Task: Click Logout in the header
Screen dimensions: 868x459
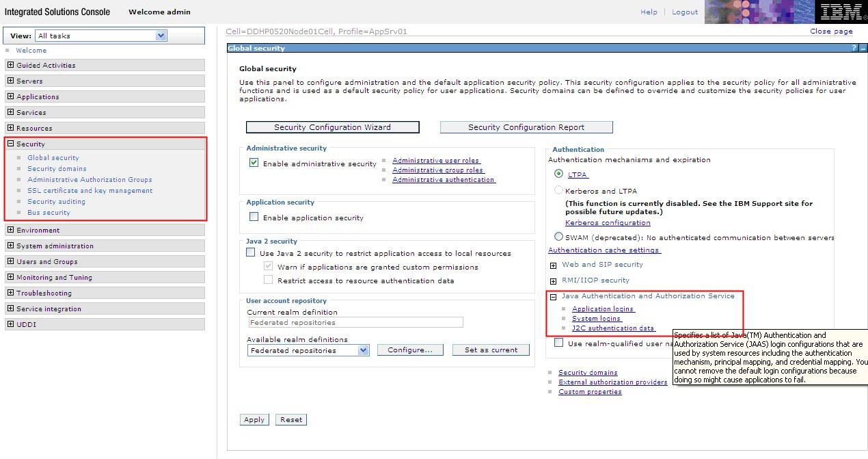Action: [685, 12]
